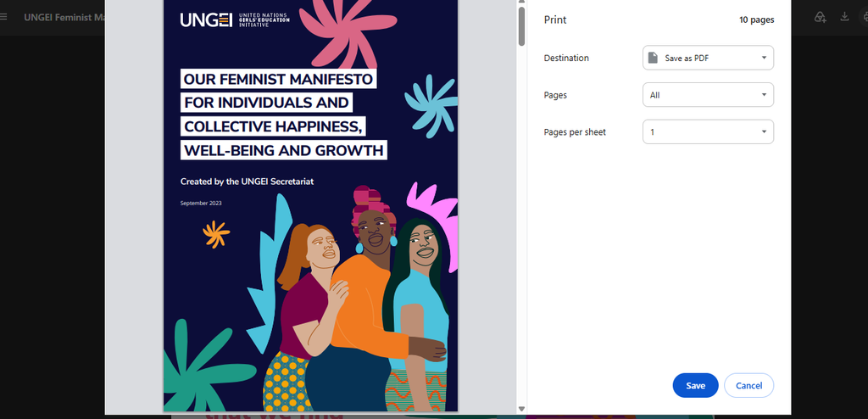This screenshot has height=419, width=868.
Task: Click the manifesto cover page preview
Action: pyautogui.click(x=310, y=205)
